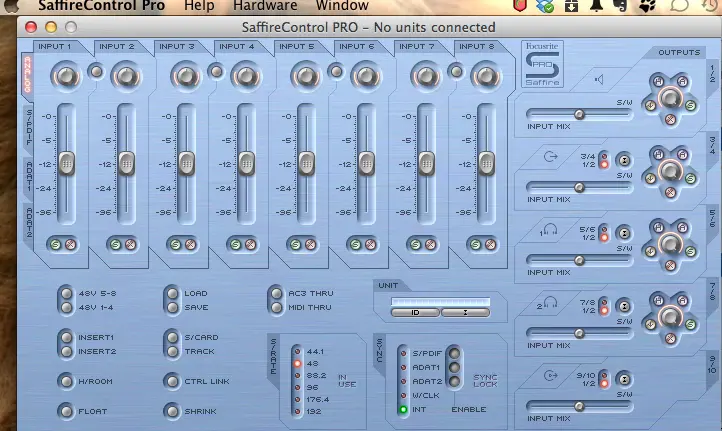
Task: Solo Input 1 channel
Action: tap(56, 245)
